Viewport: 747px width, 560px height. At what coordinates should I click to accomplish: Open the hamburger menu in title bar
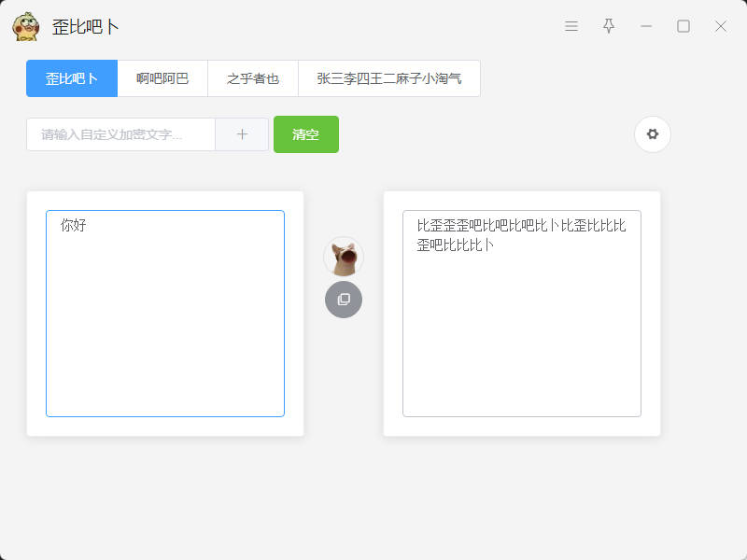(x=571, y=26)
